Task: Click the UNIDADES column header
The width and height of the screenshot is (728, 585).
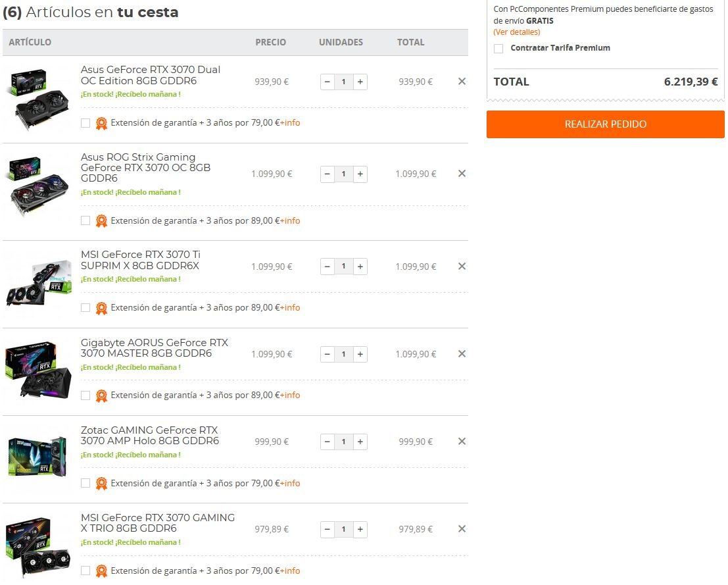Action: click(x=341, y=42)
